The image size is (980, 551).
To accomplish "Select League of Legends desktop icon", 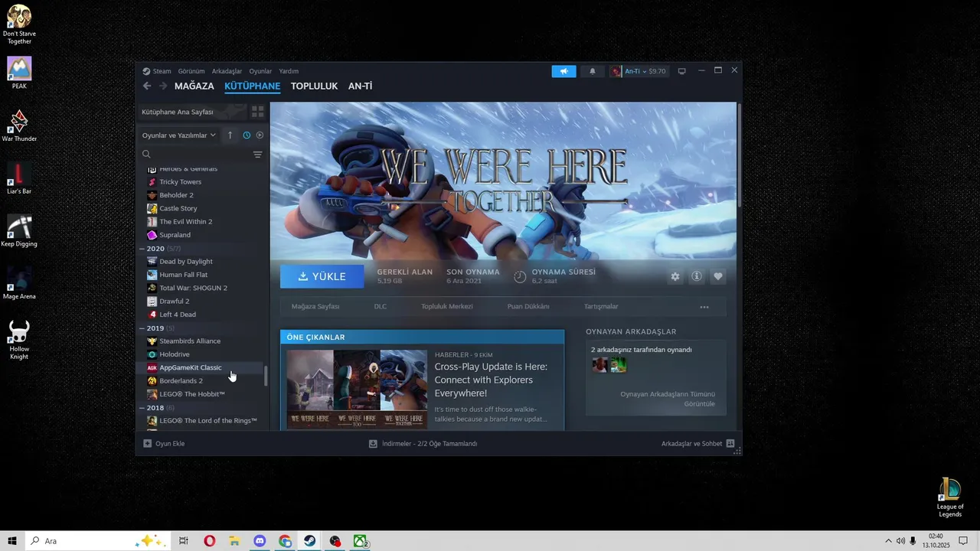I will (x=950, y=497).
